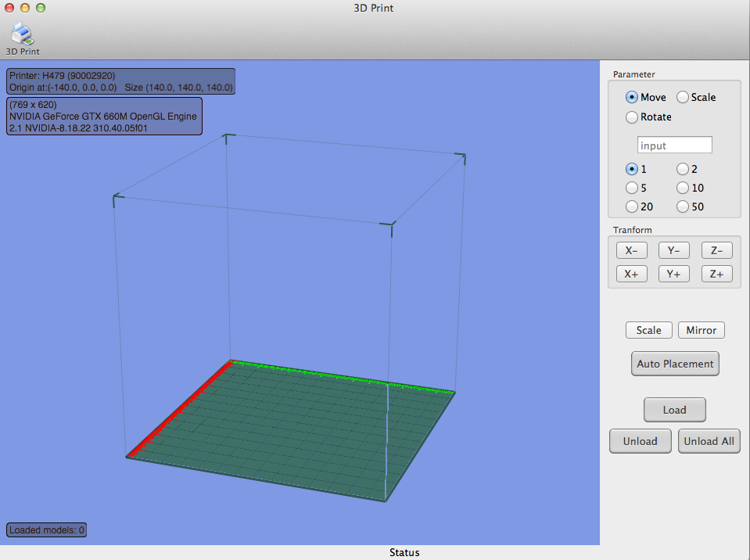Choose the Rotate radio option
Screen dimensions: 750x560
coord(632,117)
